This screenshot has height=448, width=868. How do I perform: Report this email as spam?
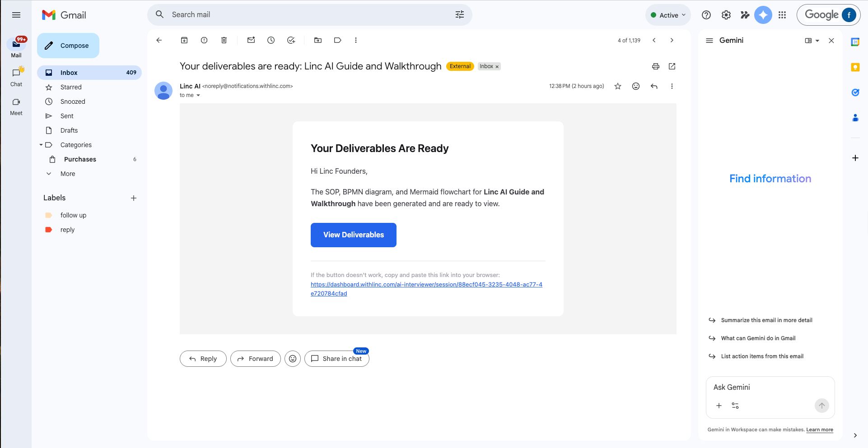click(204, 40)
